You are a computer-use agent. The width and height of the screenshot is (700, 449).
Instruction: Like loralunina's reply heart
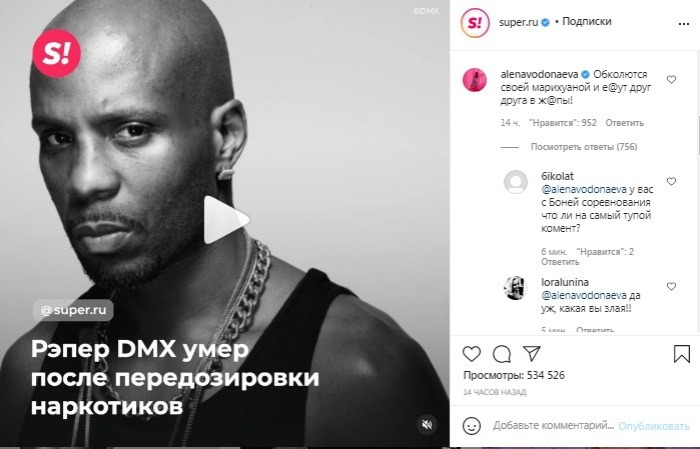click(671, 287)
